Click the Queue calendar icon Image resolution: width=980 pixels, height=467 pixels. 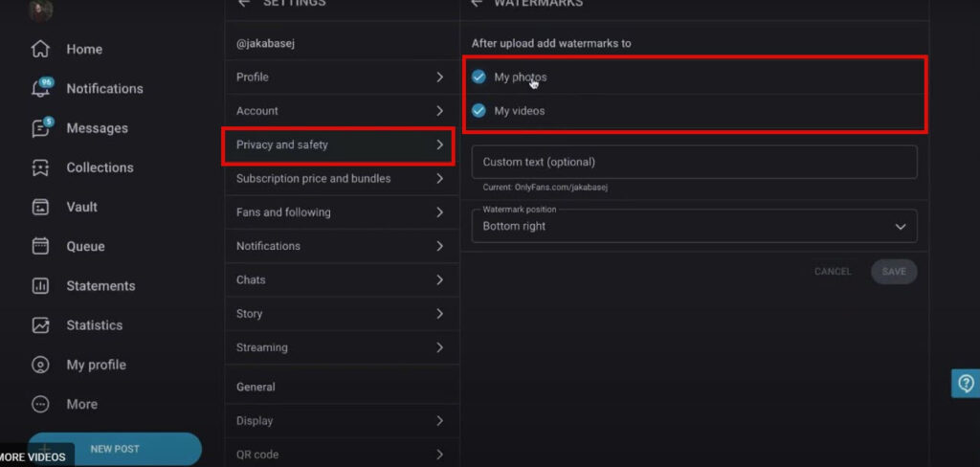[40, 246]
